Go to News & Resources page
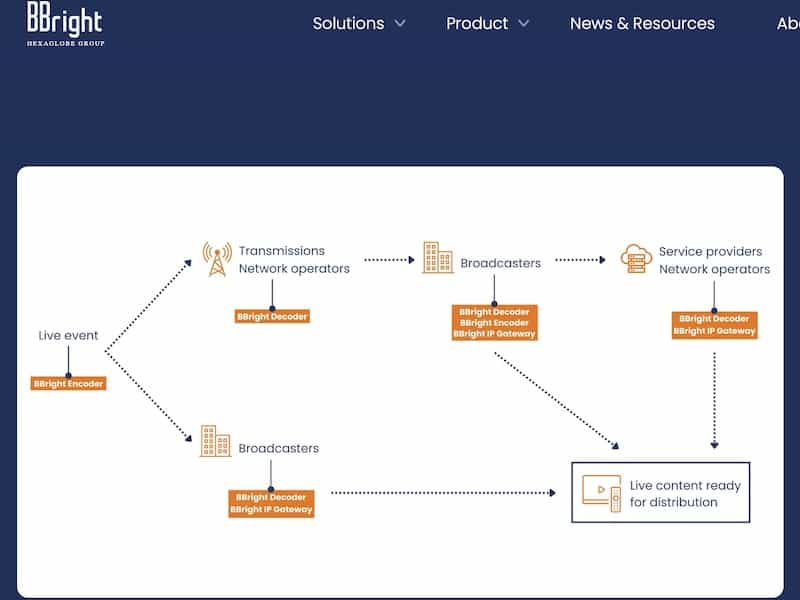800x600 pixels. point(642,24)
